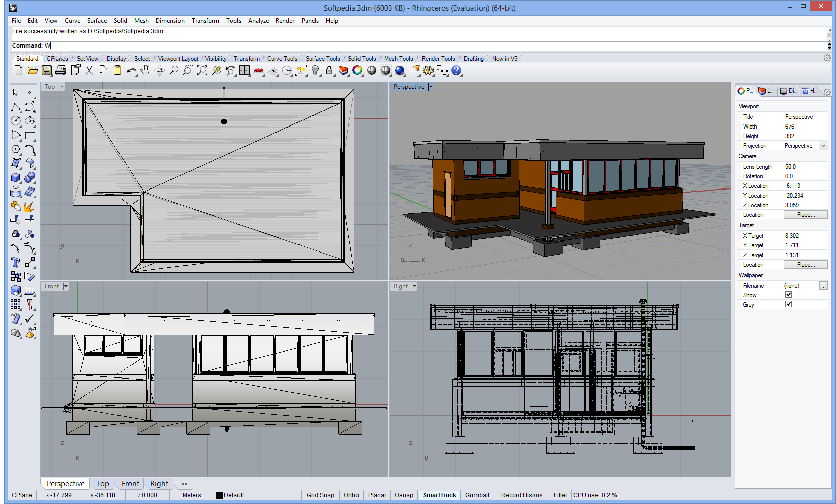Click the Undo arrow icon
The height and width of the screenshot is (504, 836).
[x=131, y=71]
